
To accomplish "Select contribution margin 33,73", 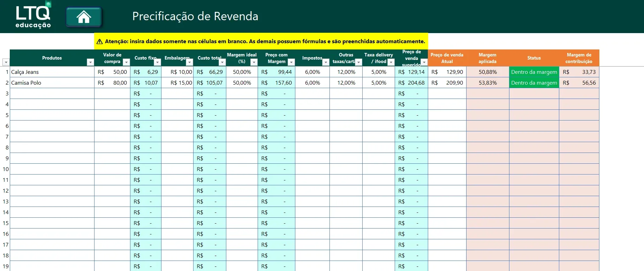I will (x=579, y=72).
